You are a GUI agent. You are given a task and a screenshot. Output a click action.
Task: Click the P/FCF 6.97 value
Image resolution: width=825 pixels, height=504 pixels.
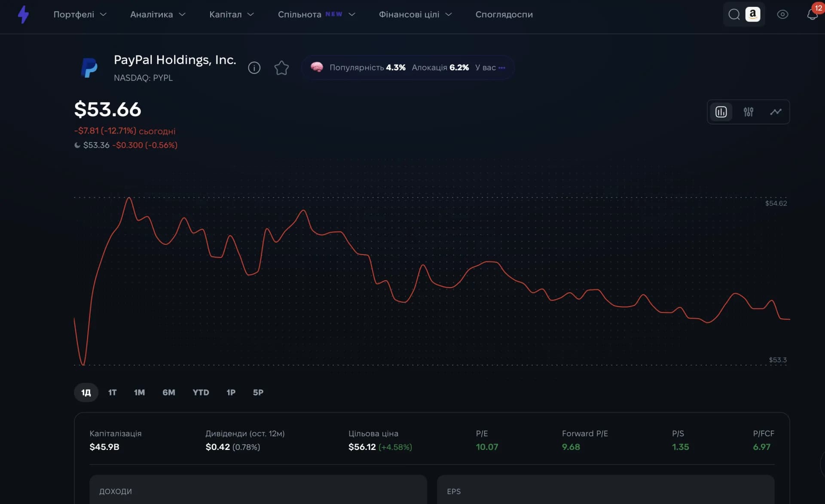pos(761,447)
